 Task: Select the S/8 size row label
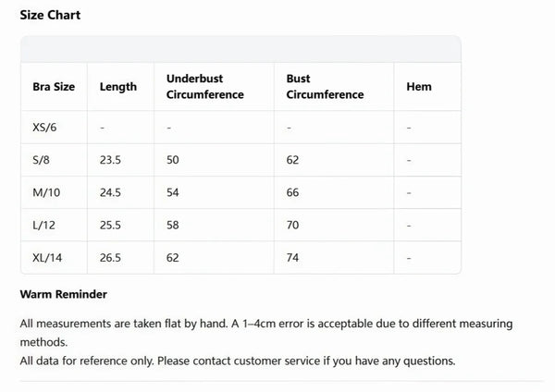pos(41,160)
